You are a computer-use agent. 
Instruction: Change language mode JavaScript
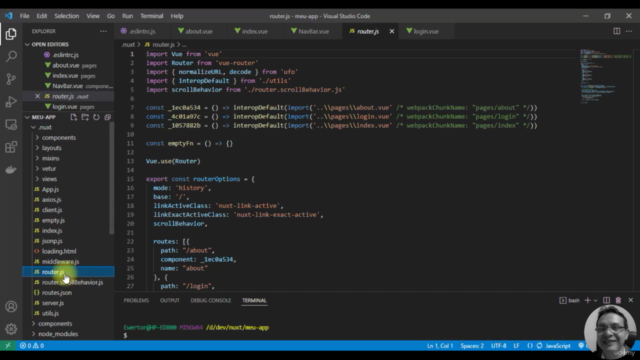pyautogui.click(x=558, y=346)
